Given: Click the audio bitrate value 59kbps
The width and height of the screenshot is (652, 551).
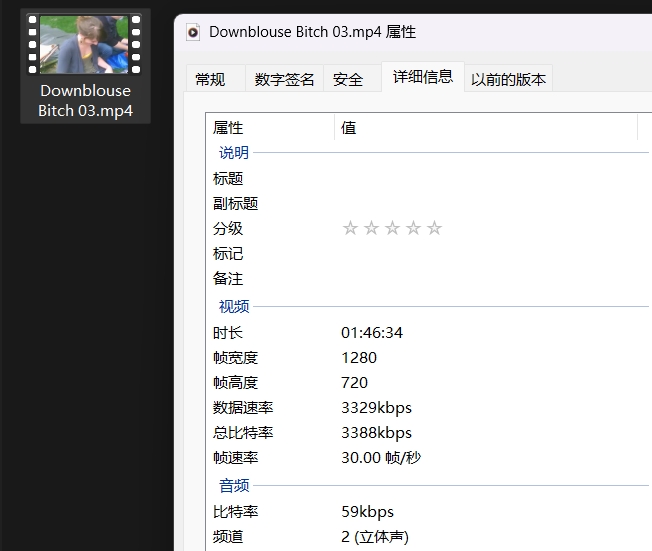Looking at the screenshot, I should coord(367,512).
